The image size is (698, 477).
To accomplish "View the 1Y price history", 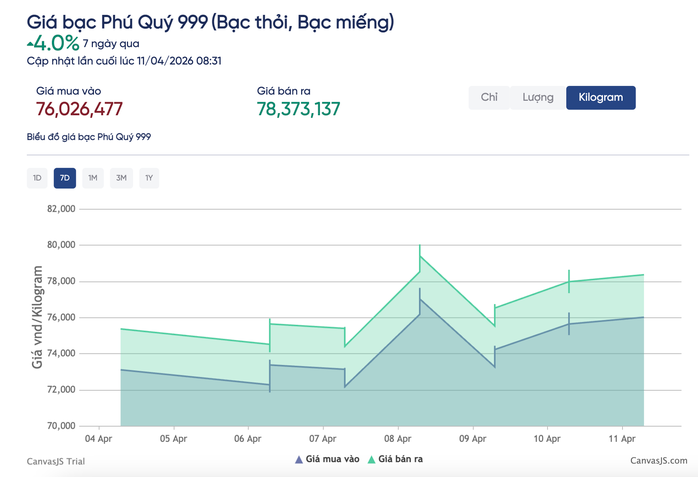I will click(149, 178).
